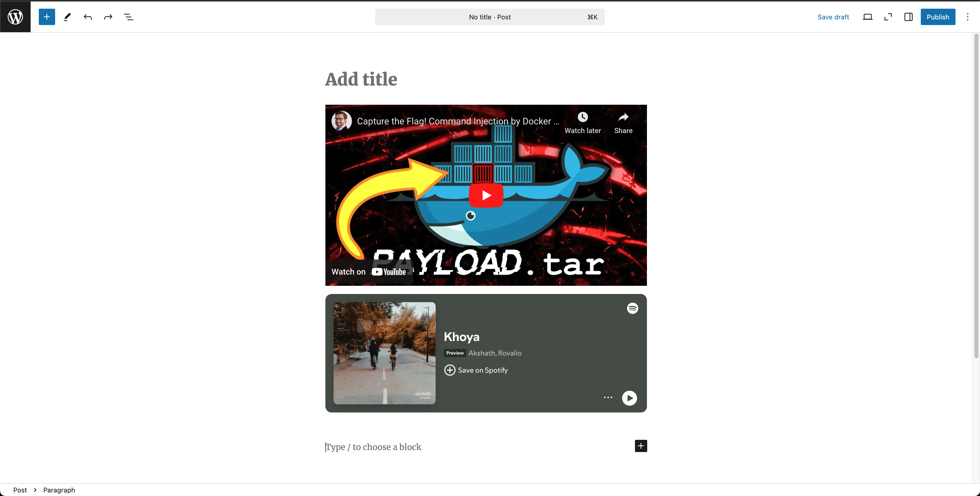Open the laptop preview view icon
This screenshot has width=980, height=496.
[867, 17]
